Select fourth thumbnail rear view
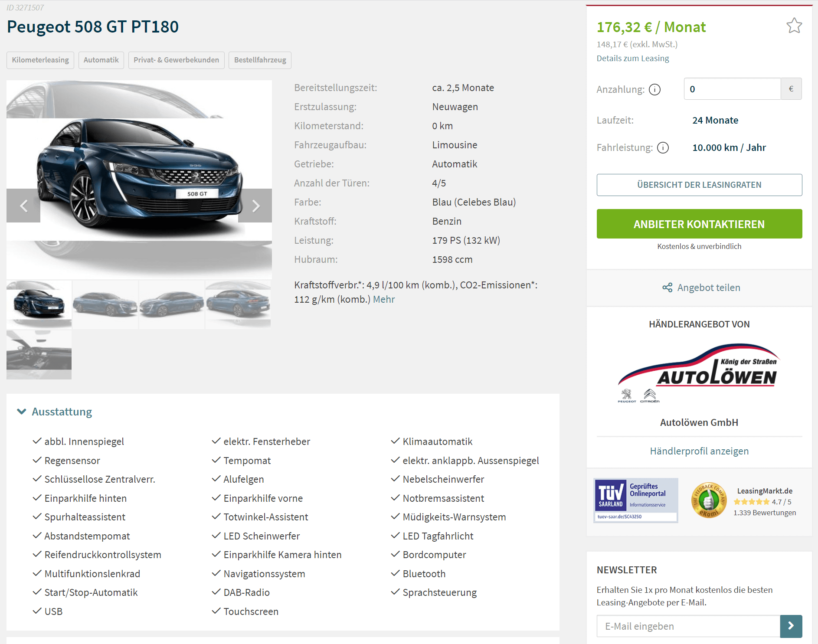 pos(238,304)
